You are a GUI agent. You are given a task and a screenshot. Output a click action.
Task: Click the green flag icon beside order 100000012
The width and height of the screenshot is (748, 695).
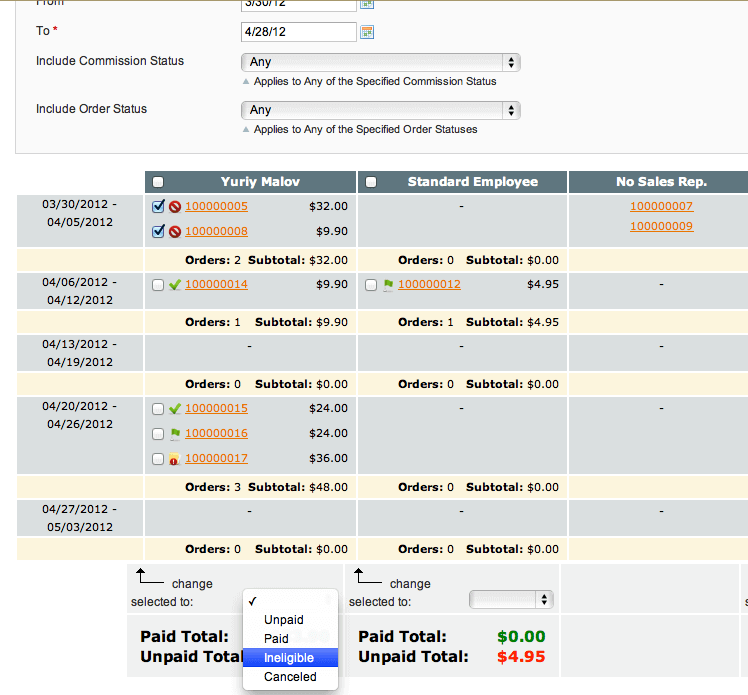click(x=388, y=285)
